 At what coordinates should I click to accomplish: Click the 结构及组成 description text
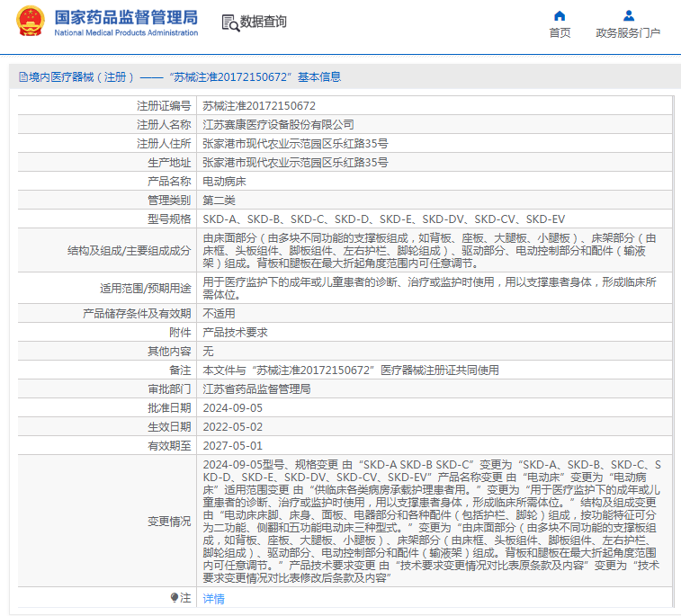[430, 251]
